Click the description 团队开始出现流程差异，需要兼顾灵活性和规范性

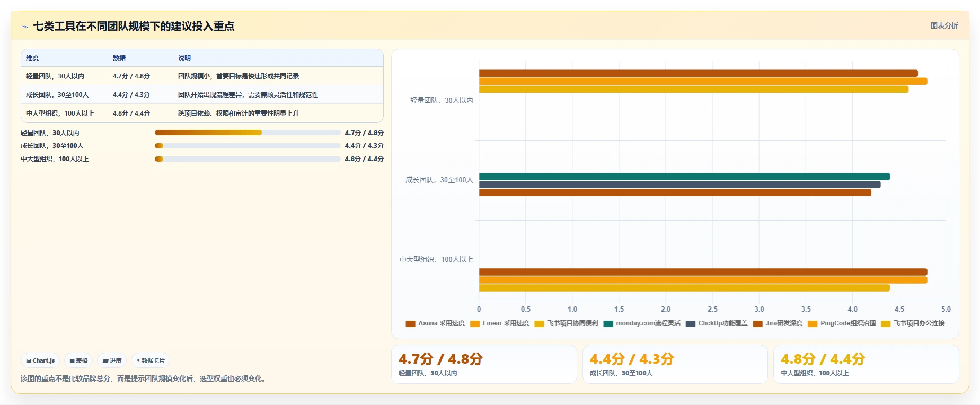point(248,95)
